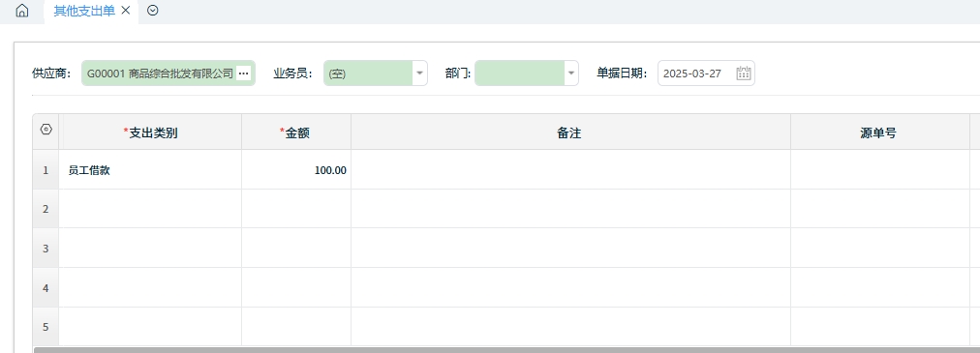980x353 pixels.
Task: Click the 单据日期 field showing 2025-03-27
Action: click(x=706, y=74)
